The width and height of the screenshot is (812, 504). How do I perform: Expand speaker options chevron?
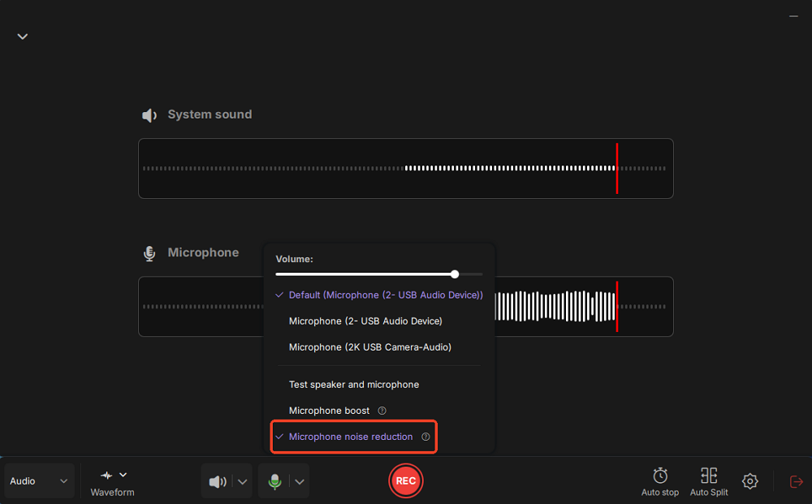point(242,482)
